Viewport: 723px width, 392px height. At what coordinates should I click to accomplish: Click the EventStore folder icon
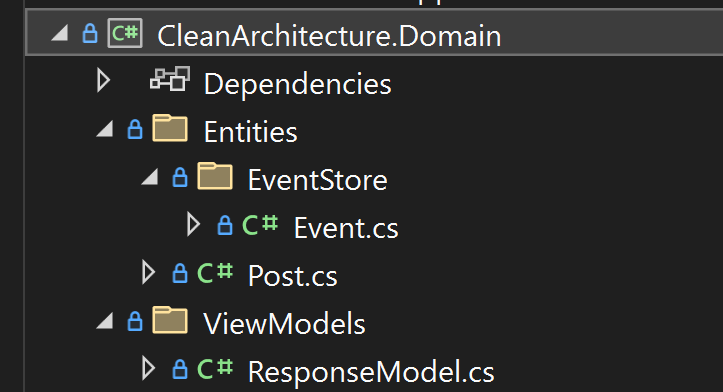coord(215,176)
